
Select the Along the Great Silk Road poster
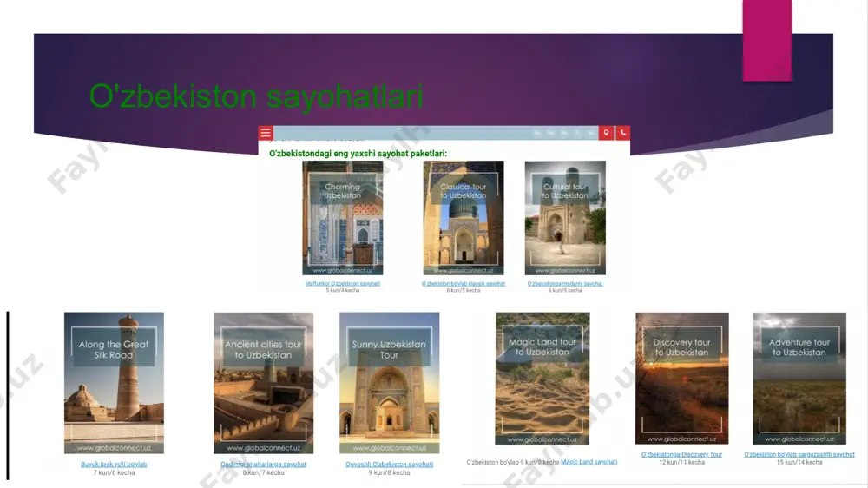(x=114, y=383)
